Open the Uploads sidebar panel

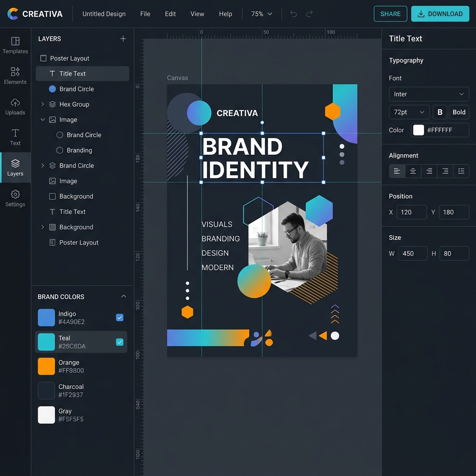[x=15, y=106]
